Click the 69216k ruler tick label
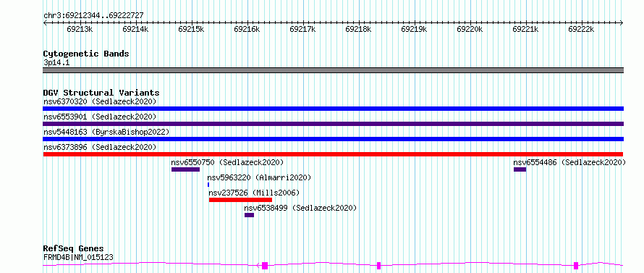644x273 pixels. point(247,29)
